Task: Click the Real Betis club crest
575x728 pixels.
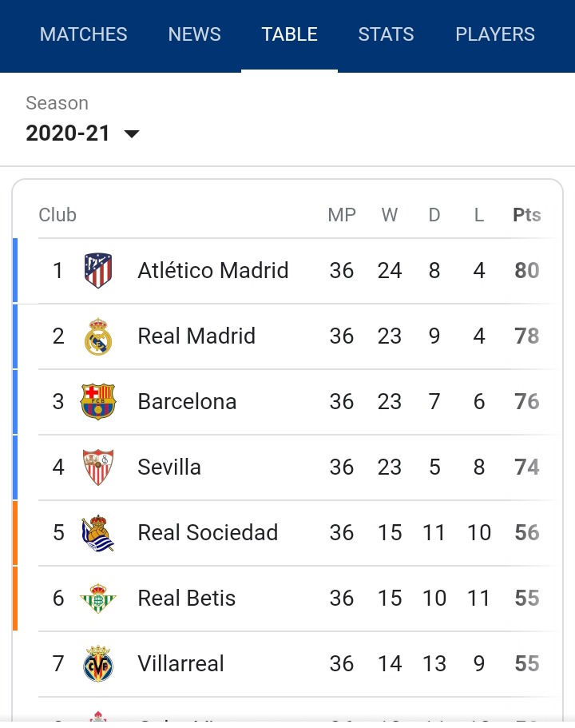Action: click(98, 598)
